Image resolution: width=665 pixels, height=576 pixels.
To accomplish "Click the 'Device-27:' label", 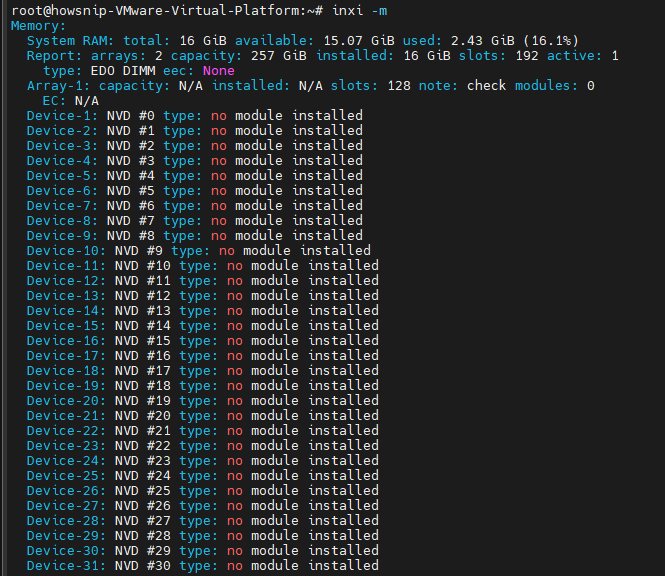I will pyautogui.click(x=67, y=506).
